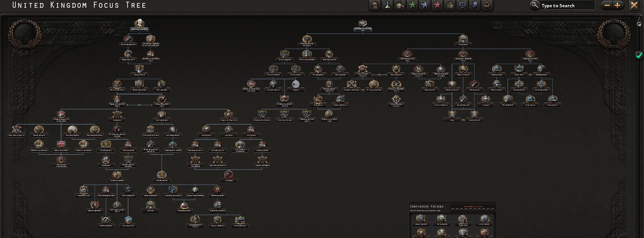Select the Consolidating Scotland focus

[x=173, y=192]
